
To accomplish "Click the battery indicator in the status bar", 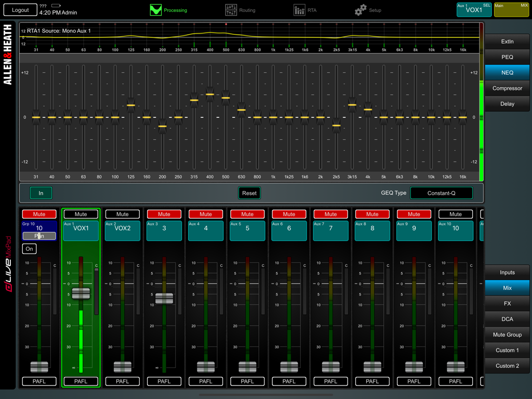I will 56,6.
